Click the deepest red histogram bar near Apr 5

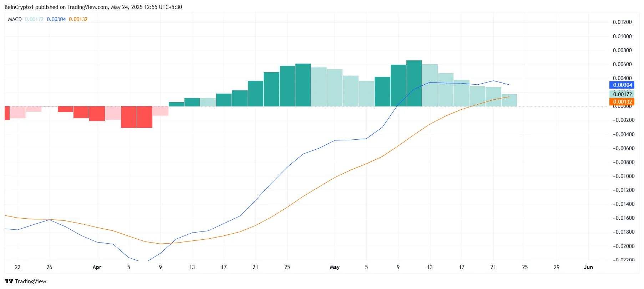[x=129, y=117]
